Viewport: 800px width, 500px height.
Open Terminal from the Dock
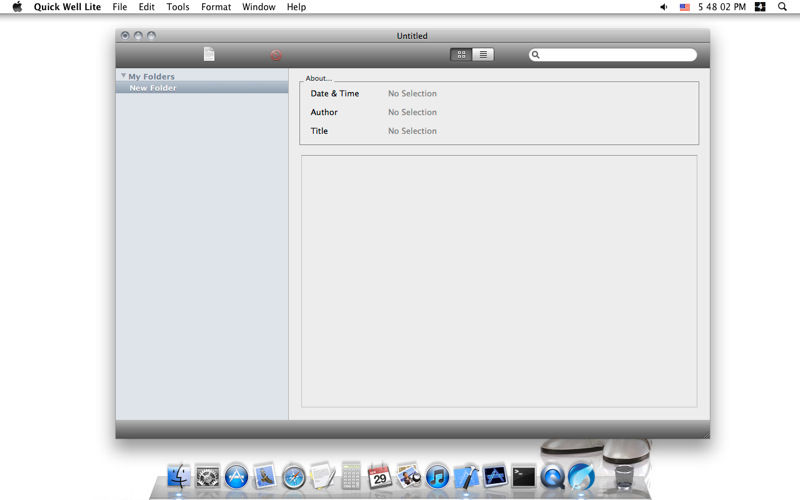[523, 477]
